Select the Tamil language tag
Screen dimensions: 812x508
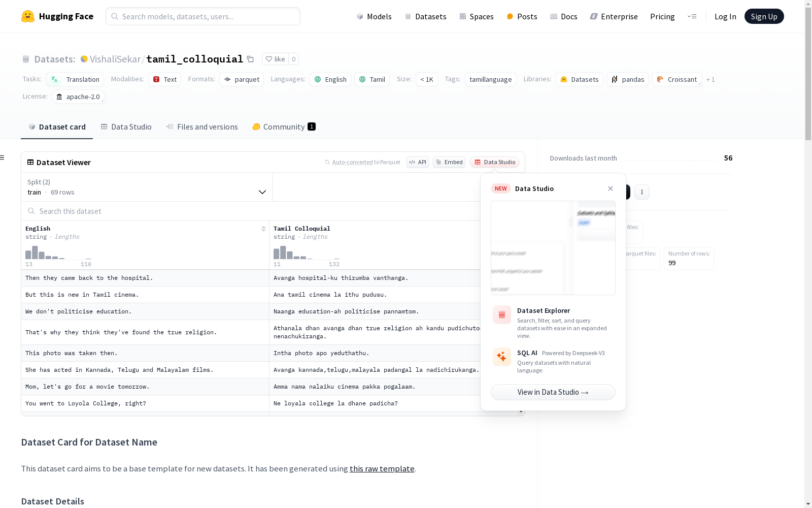pyautogui.click(x=372, y=79)
